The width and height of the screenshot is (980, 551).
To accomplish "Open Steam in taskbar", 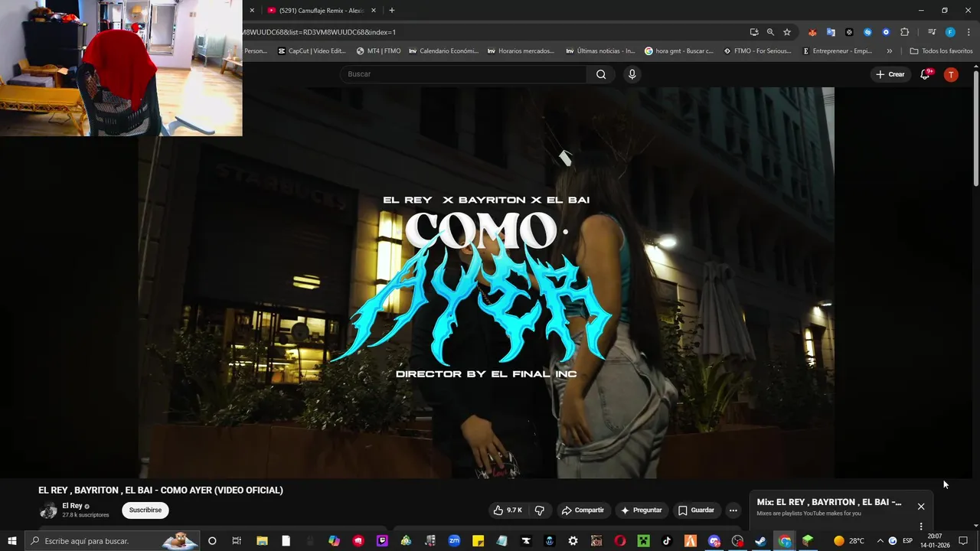I will click(x=761, y=541).
